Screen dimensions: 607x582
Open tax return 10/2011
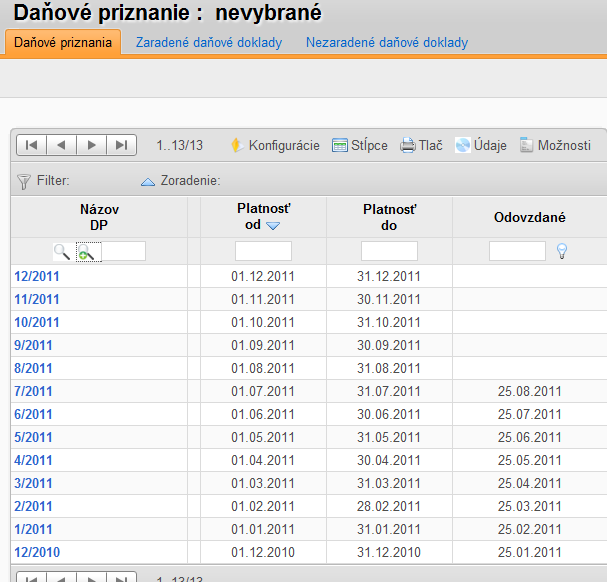click(x=37, y=322)
